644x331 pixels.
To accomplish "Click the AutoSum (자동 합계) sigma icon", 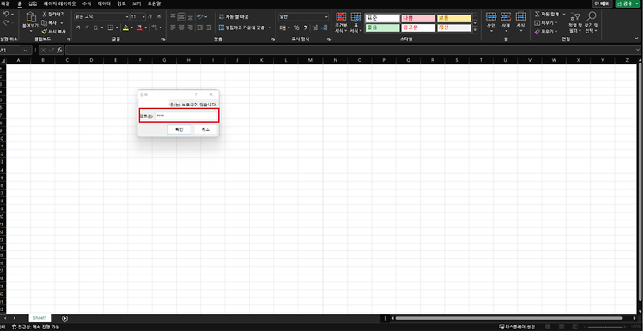I will click(x=538, y=14).
